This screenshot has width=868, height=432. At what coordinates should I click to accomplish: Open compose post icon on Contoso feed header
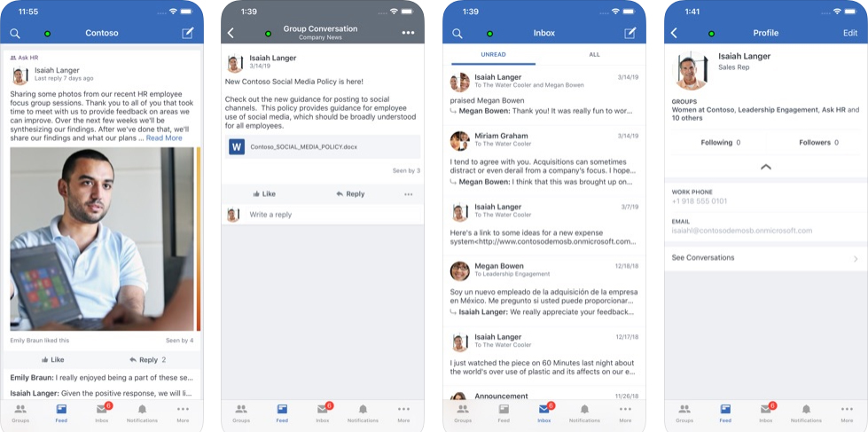click(188, 33)
